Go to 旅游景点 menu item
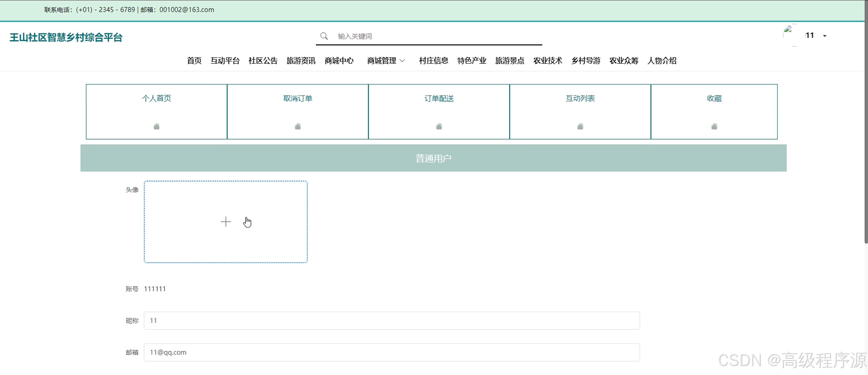The width and height of the screenshot is (868, 375). 509,61
